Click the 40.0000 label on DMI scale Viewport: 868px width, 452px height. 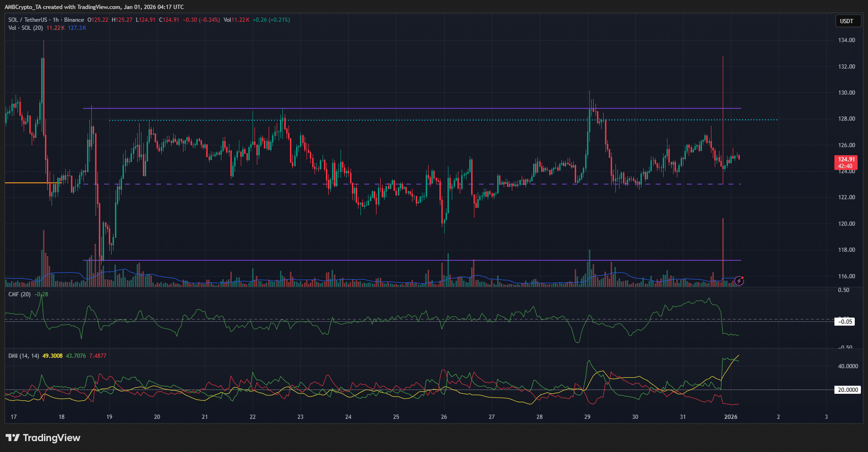(x=848, y=366)
